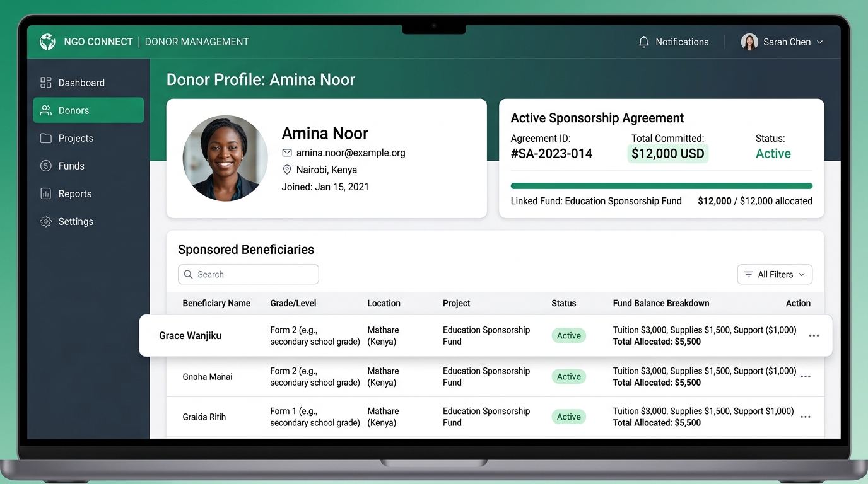
Task: Open actions menu for Graida Ritih row
Action: pos(806,417)
